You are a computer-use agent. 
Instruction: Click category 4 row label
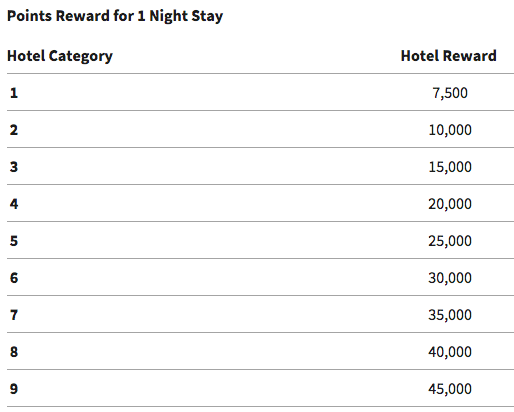tap(14, 204)
